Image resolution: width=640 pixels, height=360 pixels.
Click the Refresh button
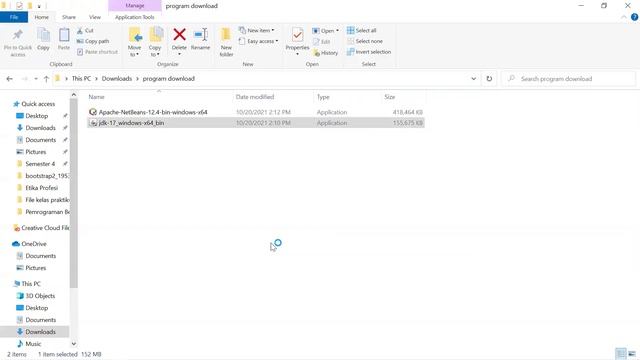tap(489, 79)
